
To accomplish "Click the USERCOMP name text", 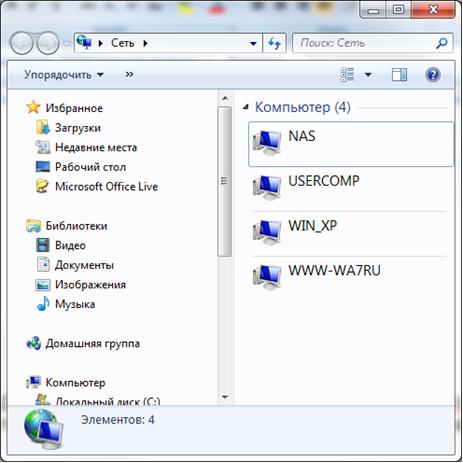I will click(x=324, y=181).
